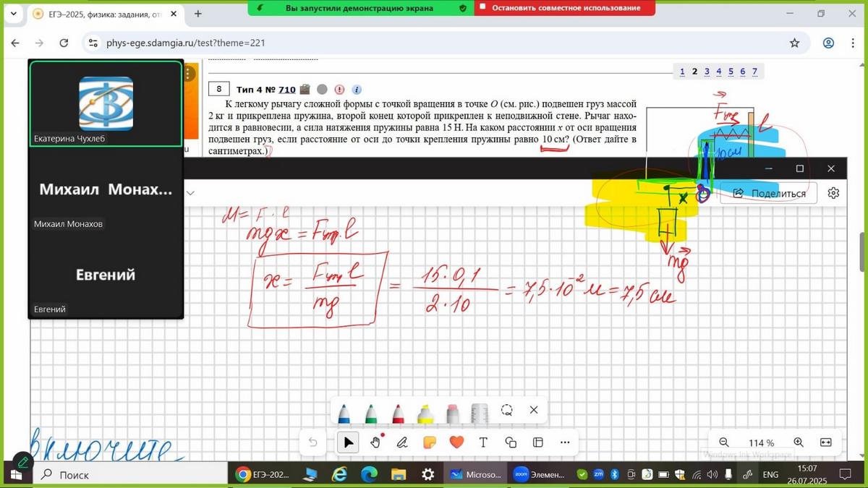This screenshot has height=488, width=868.
Task: Expand Chrome tab search dropdown arrow
Action: [x=13, y=14]
